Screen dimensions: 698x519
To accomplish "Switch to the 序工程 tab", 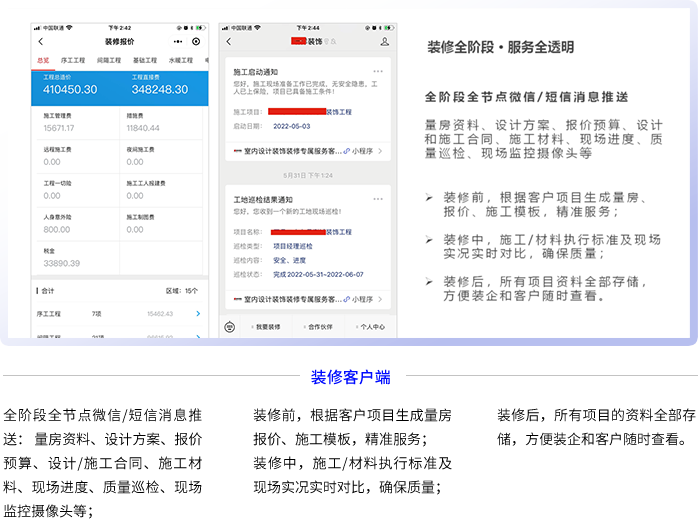I will [x=72, y=61].
